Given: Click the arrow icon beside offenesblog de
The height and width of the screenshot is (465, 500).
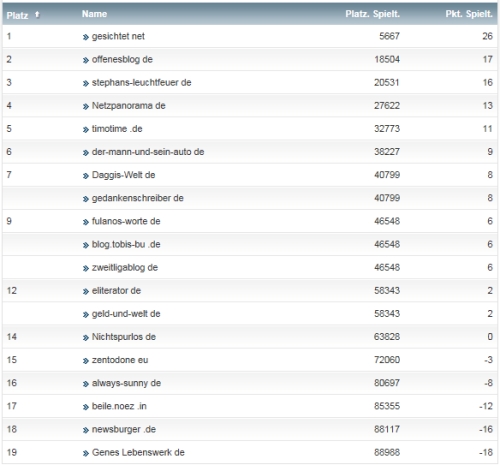Looking at the screenshot, I should pos(86,60).
